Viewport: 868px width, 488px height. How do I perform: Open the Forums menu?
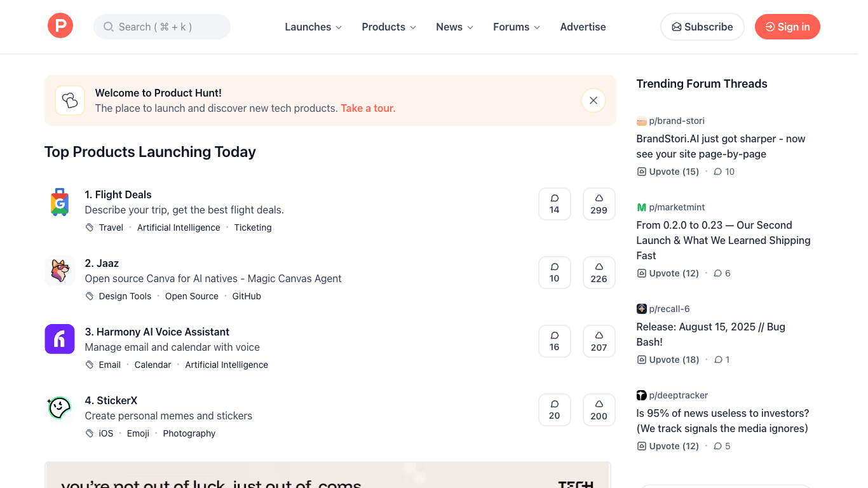pos(516,27)
